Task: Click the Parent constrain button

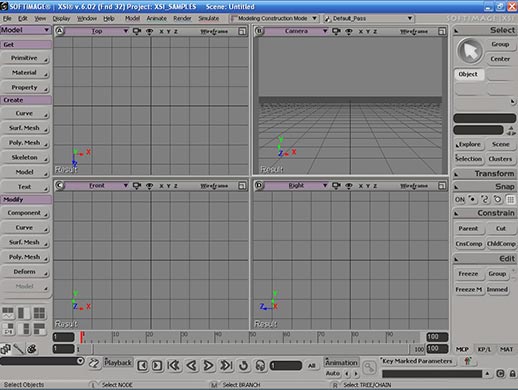Action: click(468, 229)
